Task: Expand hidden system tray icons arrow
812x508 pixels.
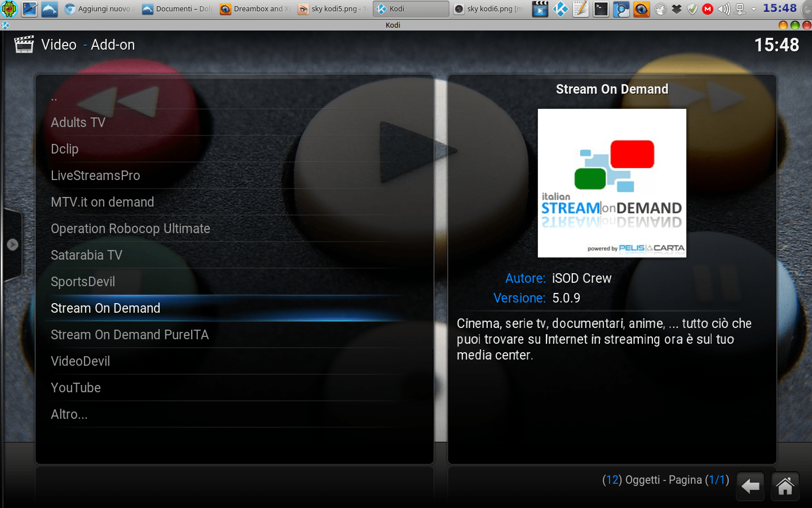Action: 754,9
